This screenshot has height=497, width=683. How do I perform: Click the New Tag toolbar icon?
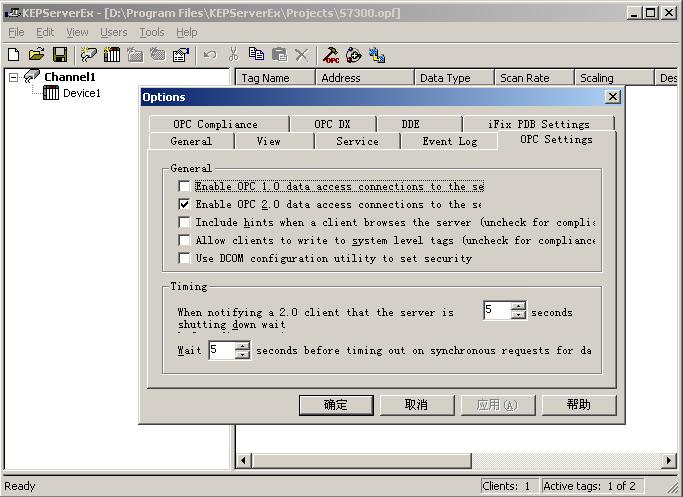158,54
